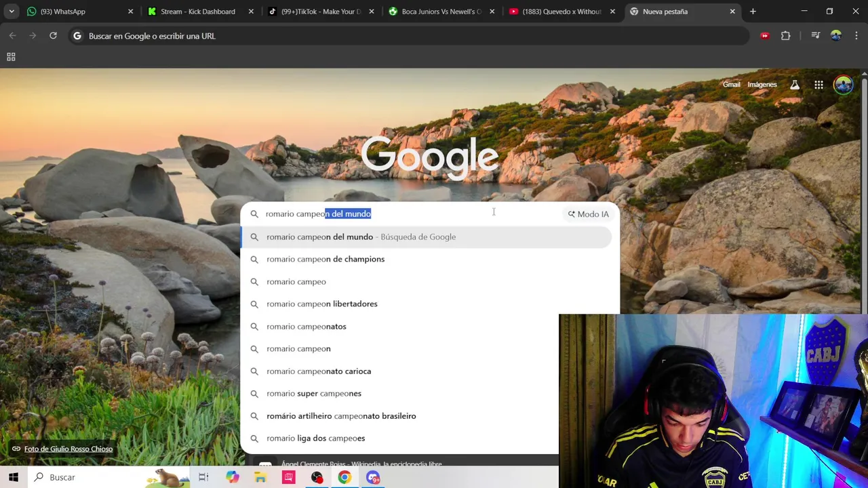Open the media controls music icon

[816, 36]
